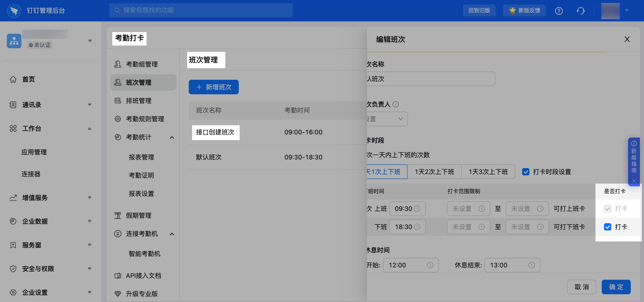The width and height of the screenshot is (644, 302).
Task: Click the 确定 button
Action: (616, 287)
